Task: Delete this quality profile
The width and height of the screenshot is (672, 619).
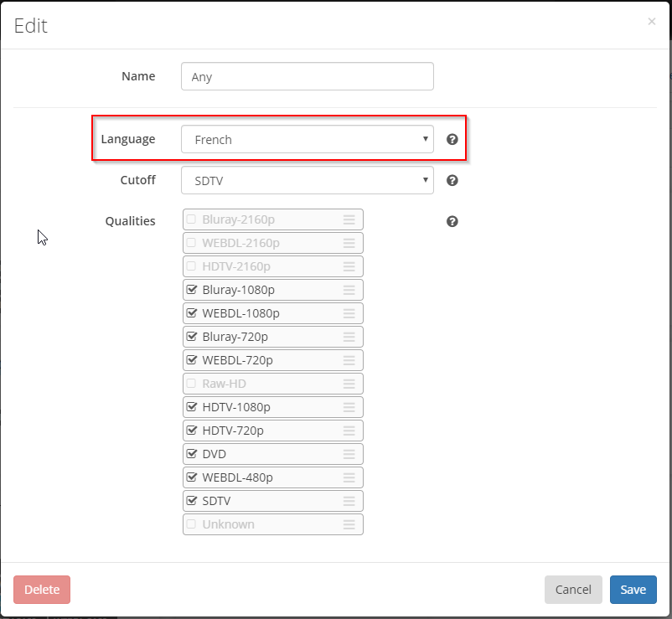Action: [42, 590]
